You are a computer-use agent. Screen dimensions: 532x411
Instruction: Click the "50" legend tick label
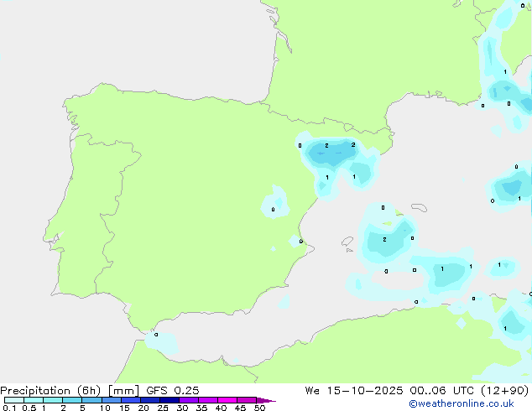[x=259, y=408]
